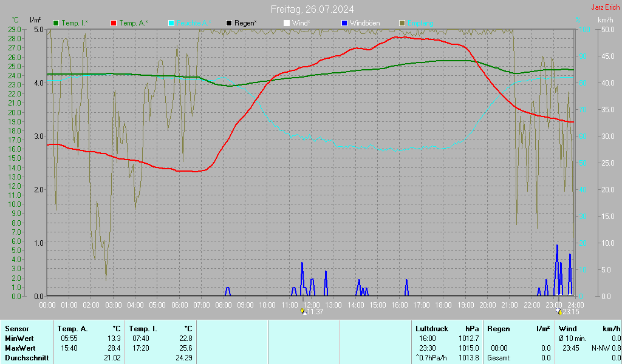Click the red Temp. A. legend swatch
The height and width of the screenshot is (364, 622).
114,23
